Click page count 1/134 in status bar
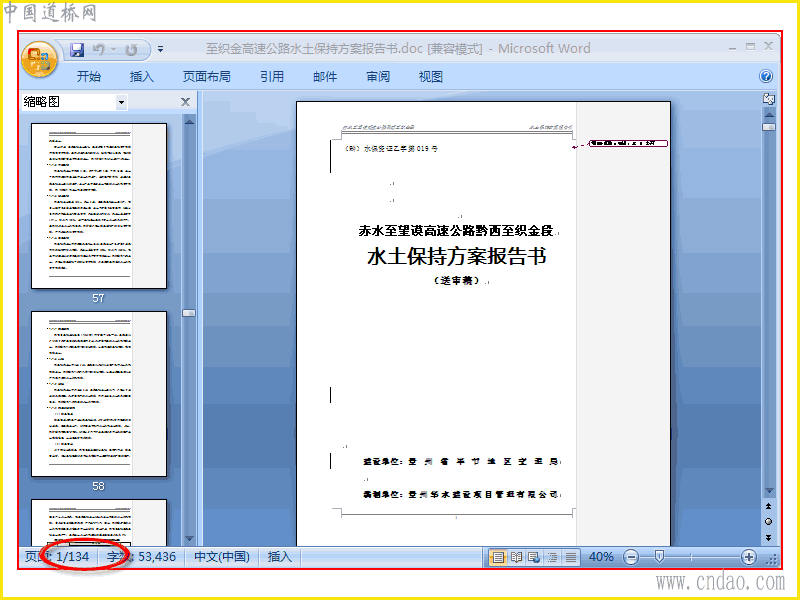The width and height of the screenshot is (800, 600). [x=57, y=557]
